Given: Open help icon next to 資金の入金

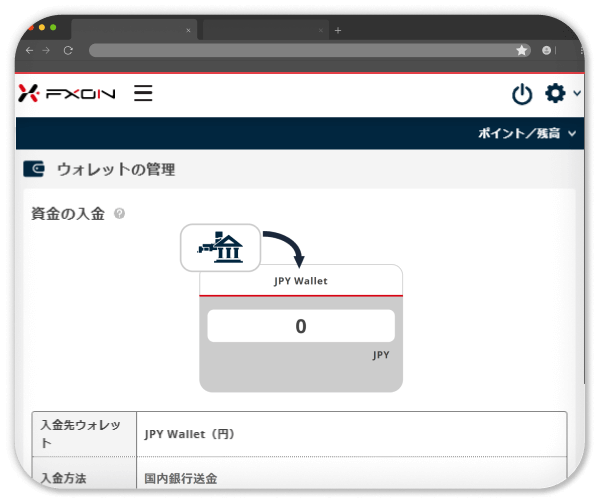Looking at the screenshot, I should pos(119,214).
